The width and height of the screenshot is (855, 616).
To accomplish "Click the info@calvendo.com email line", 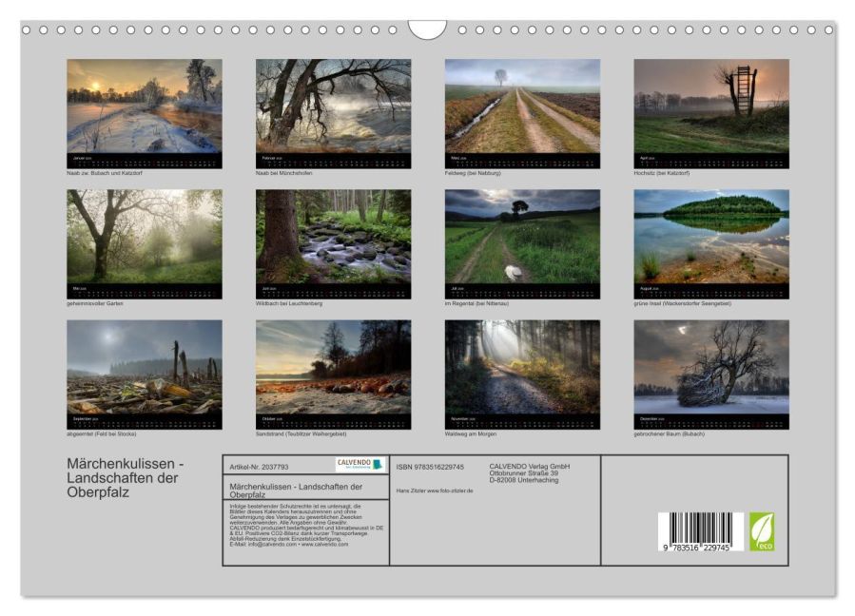I will pyautogui.click(x=288, y=544).
